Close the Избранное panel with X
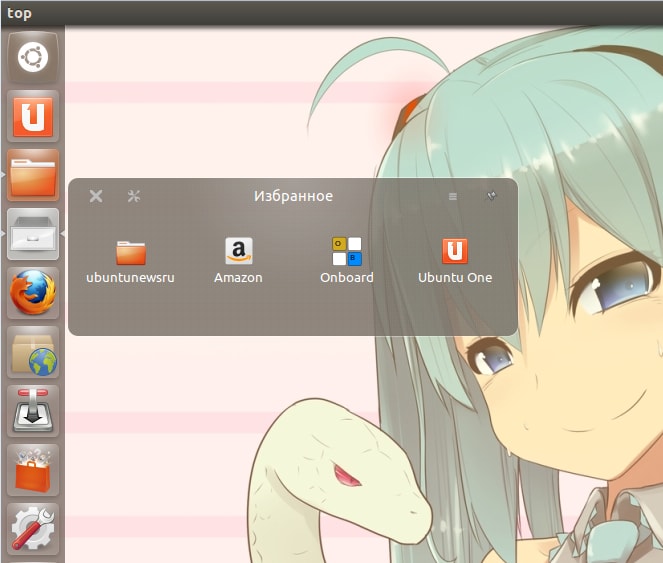The width and height of the screenshot is (663, 563). 96,196
